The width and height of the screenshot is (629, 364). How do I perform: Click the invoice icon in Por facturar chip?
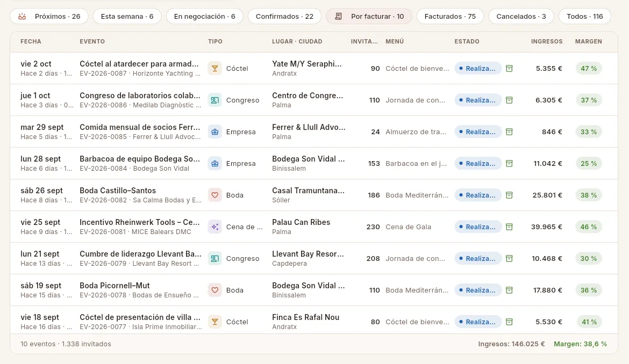coord(338,17)
